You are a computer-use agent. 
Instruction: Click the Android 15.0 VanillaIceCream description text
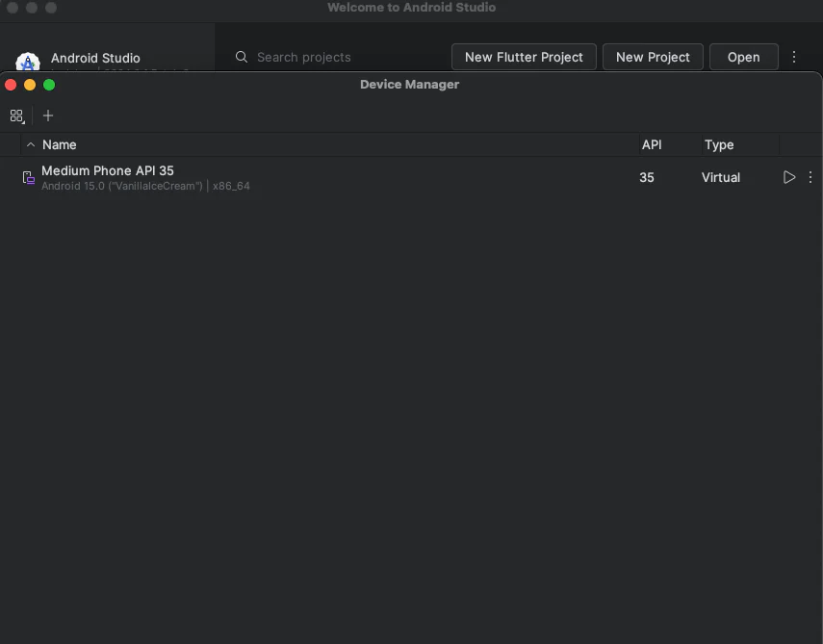144,186
